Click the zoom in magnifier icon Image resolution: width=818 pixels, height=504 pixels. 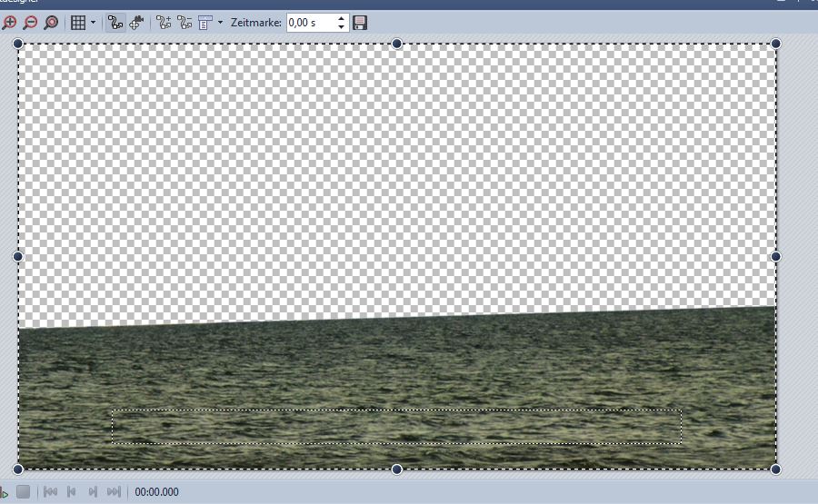pos(10,23)
